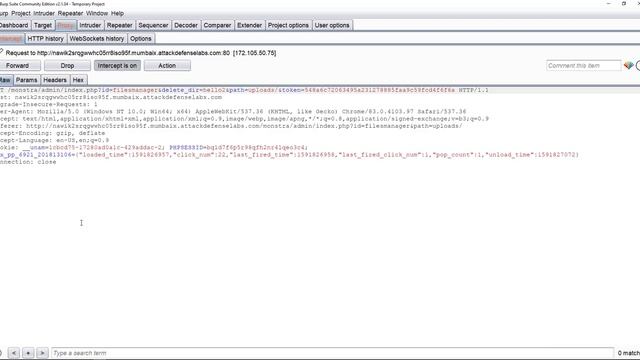This screenshot has width=640, height=360.
Task: Switch to the Intruder tool tab
Action: [90, 25]
